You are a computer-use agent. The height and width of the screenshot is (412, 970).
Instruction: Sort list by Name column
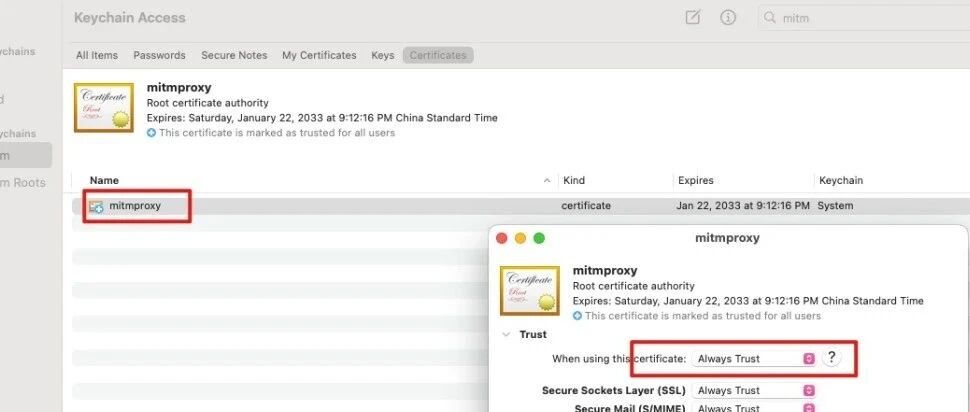[x=104, y=181]
